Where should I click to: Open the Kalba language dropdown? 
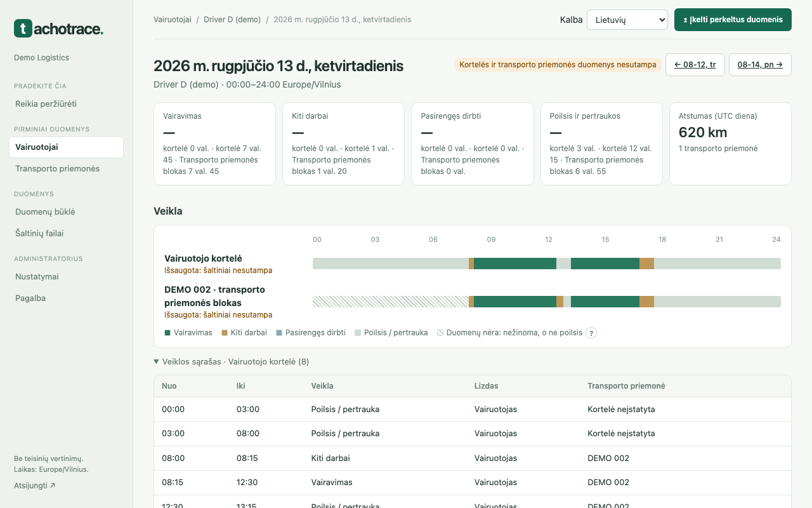click(627, 20)
